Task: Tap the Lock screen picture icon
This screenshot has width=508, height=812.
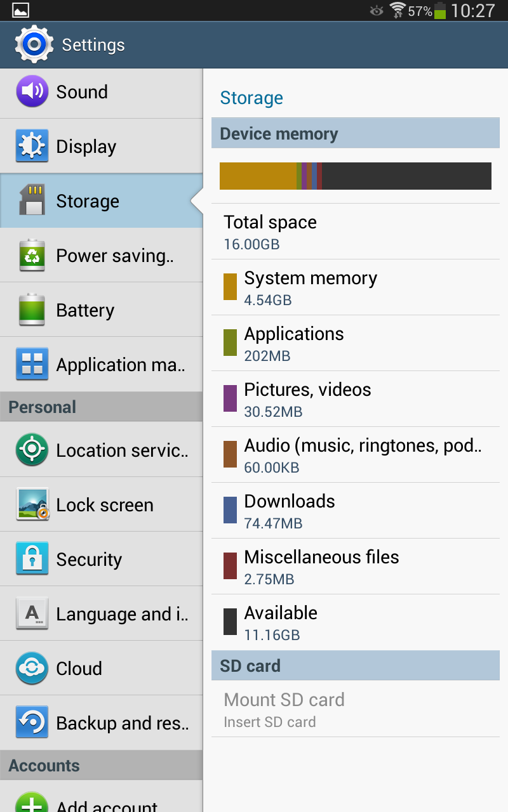Action: coord(32,505)
